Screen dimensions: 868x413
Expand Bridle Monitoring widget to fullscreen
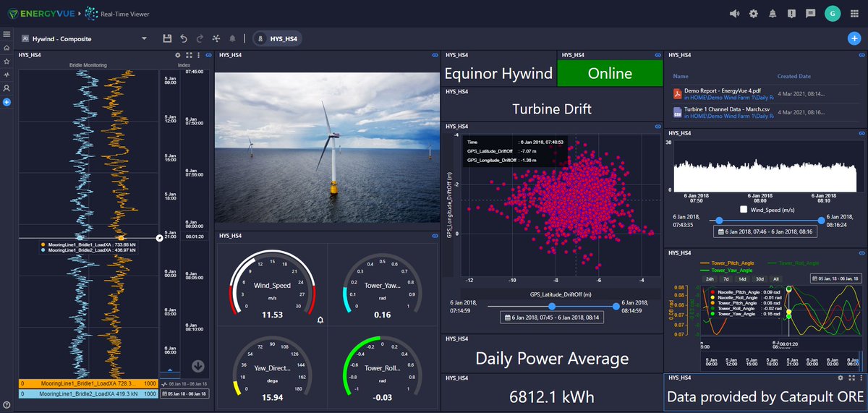189,55
